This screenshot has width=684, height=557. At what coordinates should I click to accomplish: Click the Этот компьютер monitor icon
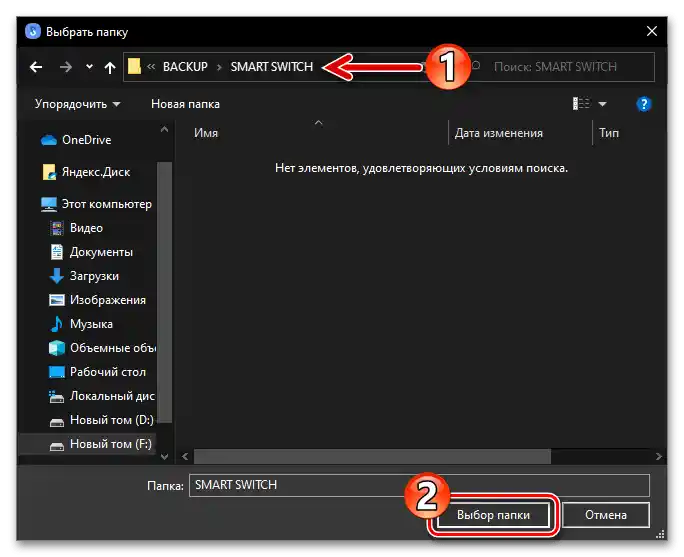point(48,204)
